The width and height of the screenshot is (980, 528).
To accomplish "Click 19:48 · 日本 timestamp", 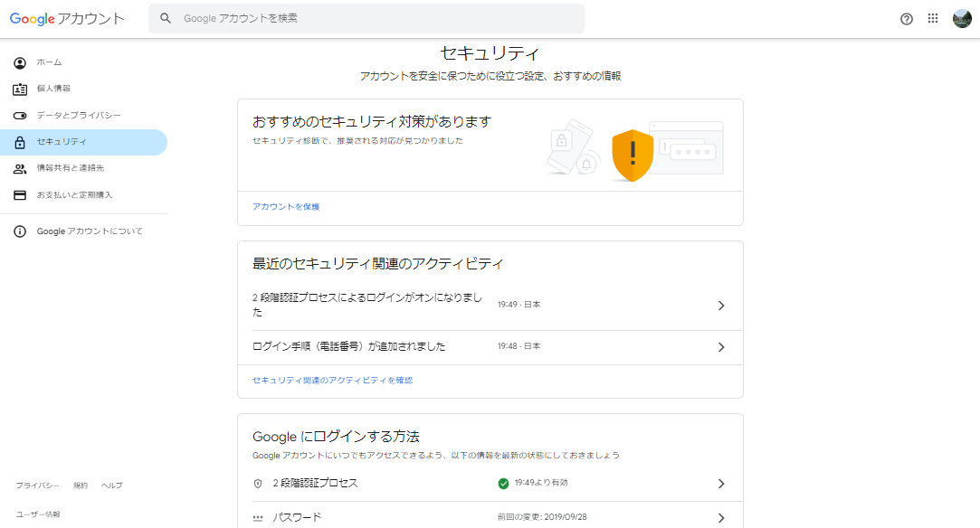I will [519, 345].
